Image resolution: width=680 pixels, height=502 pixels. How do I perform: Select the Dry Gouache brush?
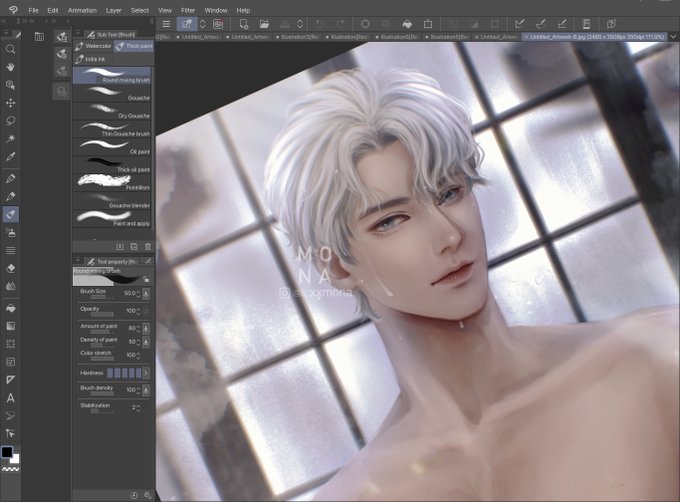tap(112, 111)
